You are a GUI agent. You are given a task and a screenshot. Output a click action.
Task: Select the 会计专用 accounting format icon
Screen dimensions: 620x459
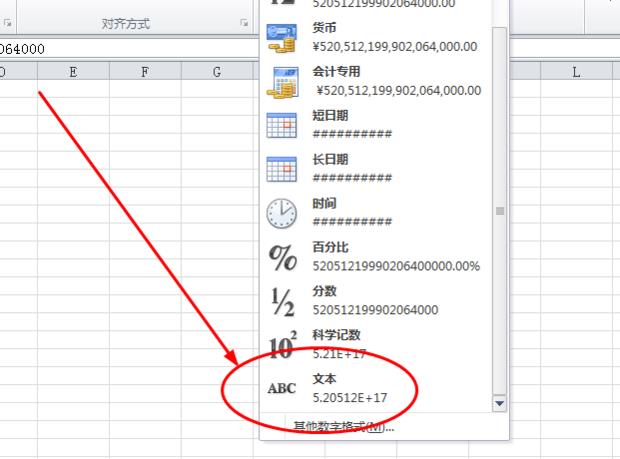pyautogui.click(x=282, y=81)
